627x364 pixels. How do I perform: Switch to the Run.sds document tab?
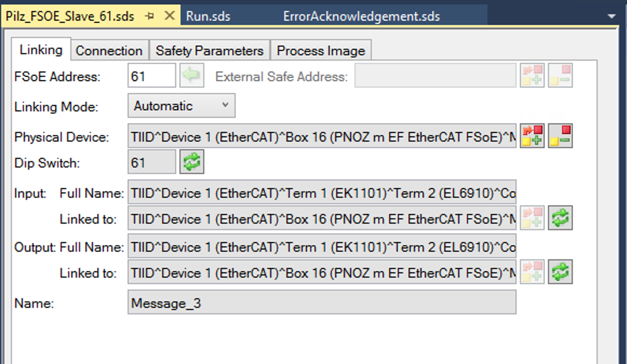pos(208,16)
